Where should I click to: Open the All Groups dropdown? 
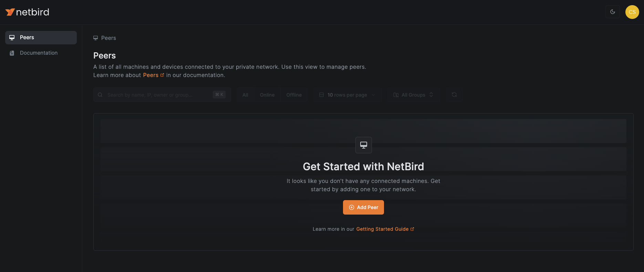click(x=413, y=95)
